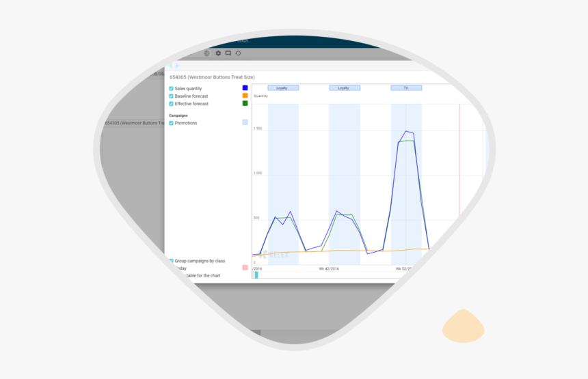The image size is (588, 379).
Task: Uncheck the Sales quantity checkbox
Action: coord(171,89)
